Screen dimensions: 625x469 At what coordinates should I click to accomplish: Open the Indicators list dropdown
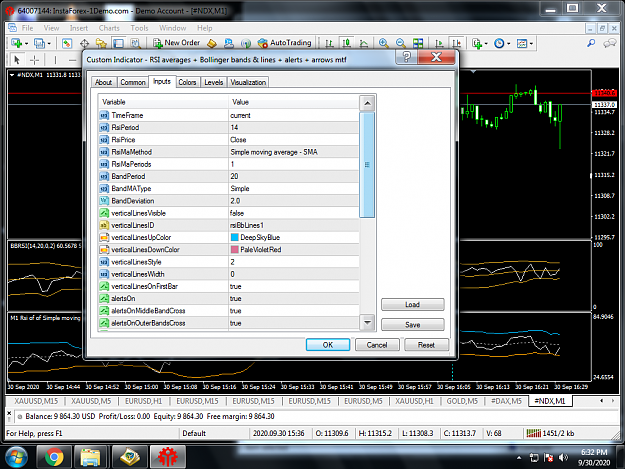click(479, 43)
